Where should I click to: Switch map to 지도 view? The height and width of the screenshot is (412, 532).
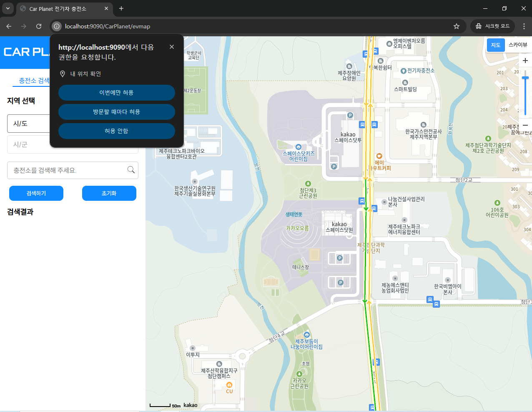tap(496, 45)
